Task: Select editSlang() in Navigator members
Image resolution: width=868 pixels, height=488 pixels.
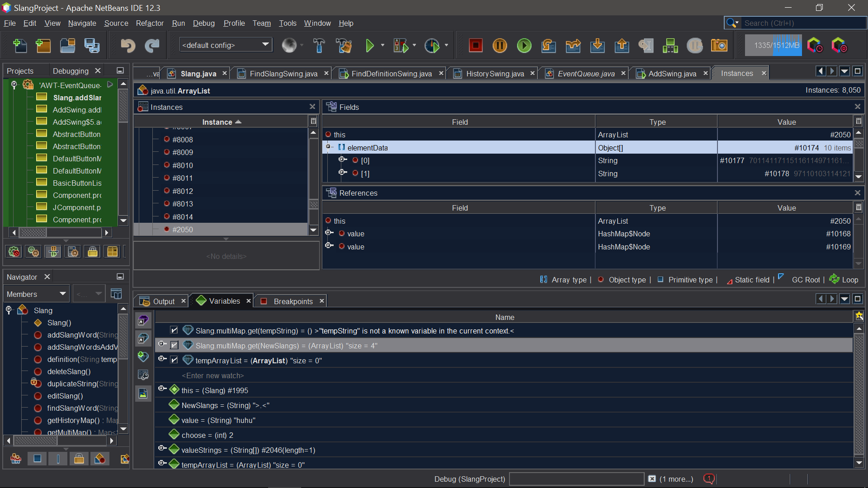Action: [65, 396]
